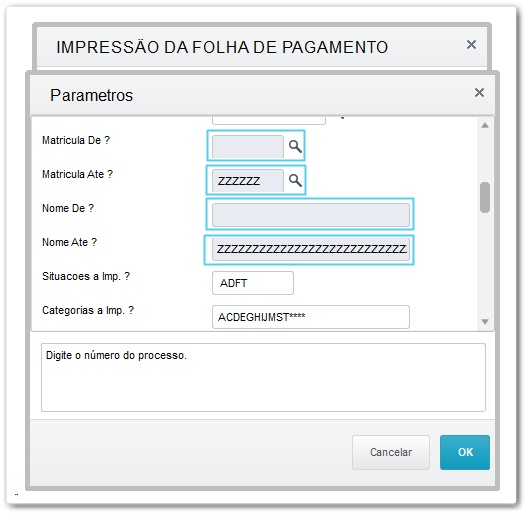529x516 pixels.
Task: Focus the Matricula De input field
Action: point(248,147)
